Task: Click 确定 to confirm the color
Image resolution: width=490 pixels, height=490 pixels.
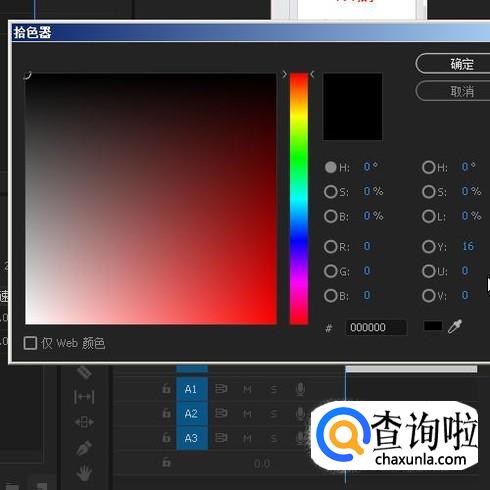Action: 462,64
